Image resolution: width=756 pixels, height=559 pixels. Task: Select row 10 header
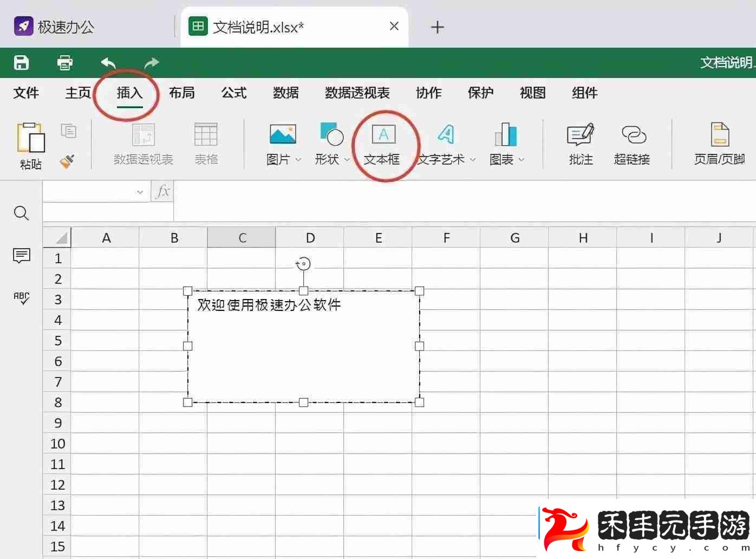tap(57, 444)
